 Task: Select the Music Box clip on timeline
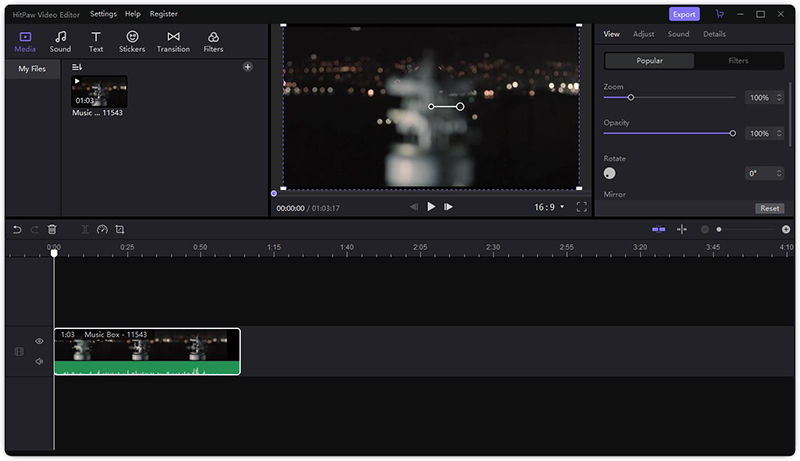tap(147, 351)
